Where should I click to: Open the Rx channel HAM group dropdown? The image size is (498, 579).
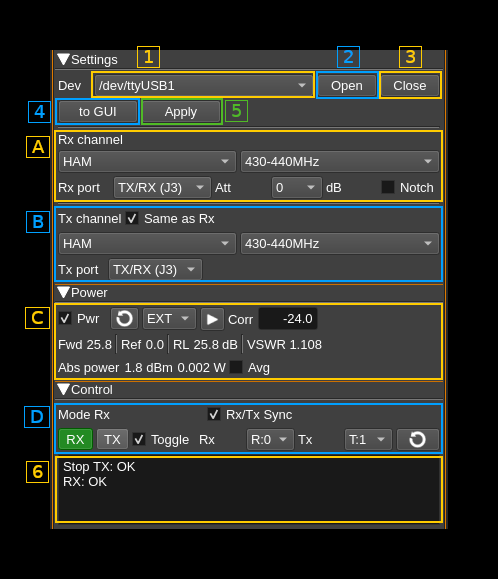(x=147, y=161)
